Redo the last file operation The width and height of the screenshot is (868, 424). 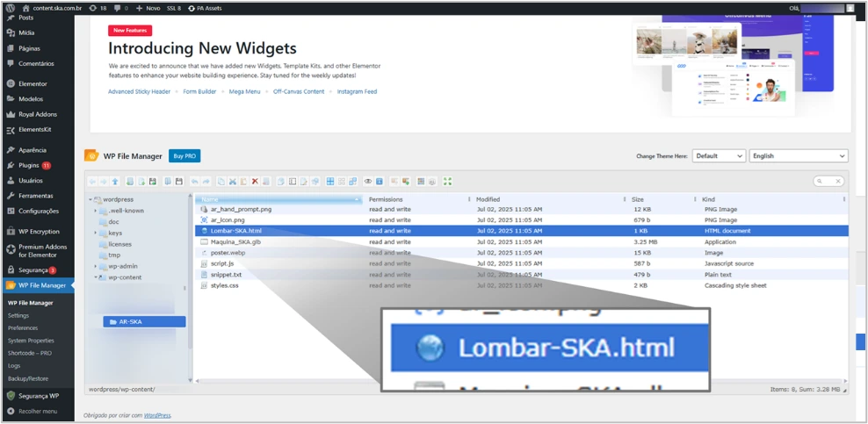click(x=206, y=182)
